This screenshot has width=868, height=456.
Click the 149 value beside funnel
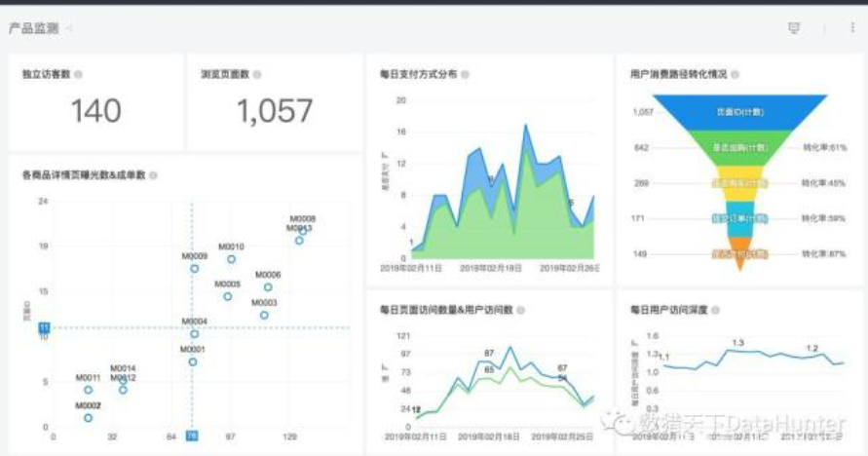(x=639, y=254)
